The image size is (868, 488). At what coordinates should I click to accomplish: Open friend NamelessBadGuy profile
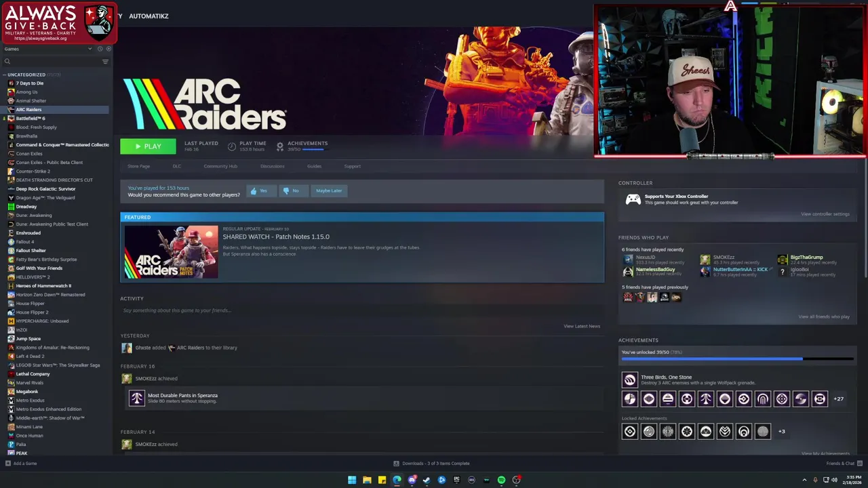coord(655,270)
